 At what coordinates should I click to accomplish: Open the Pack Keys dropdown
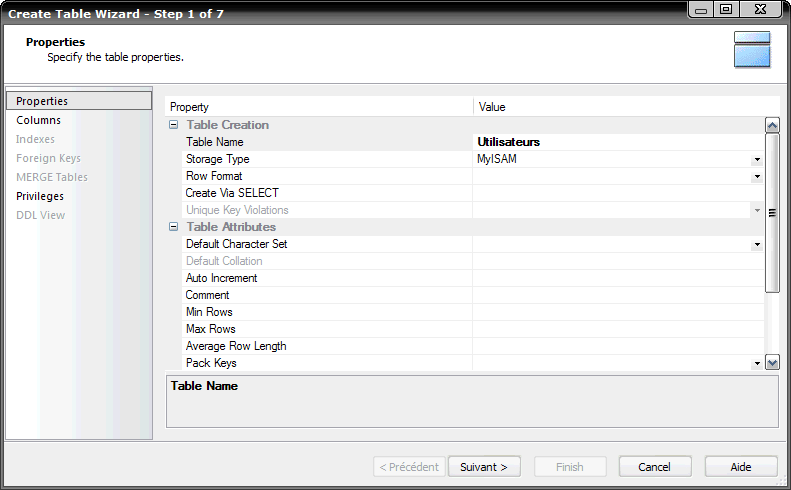coord(757,364)
